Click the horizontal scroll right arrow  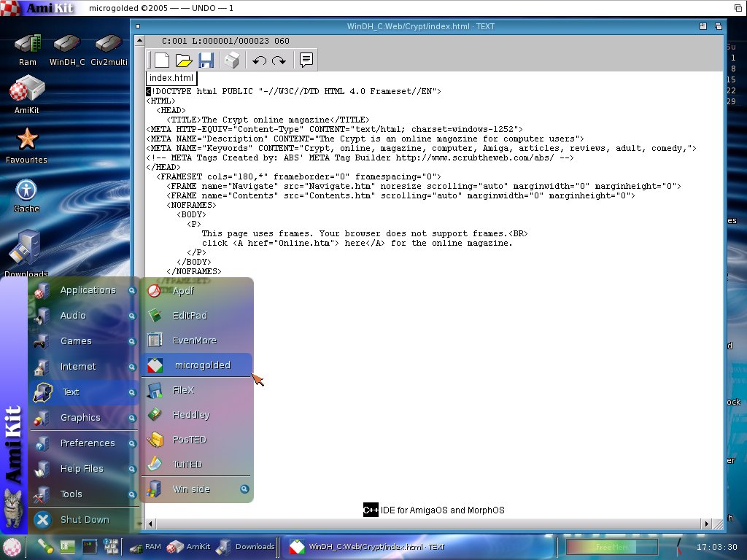[x=706, y=524]
